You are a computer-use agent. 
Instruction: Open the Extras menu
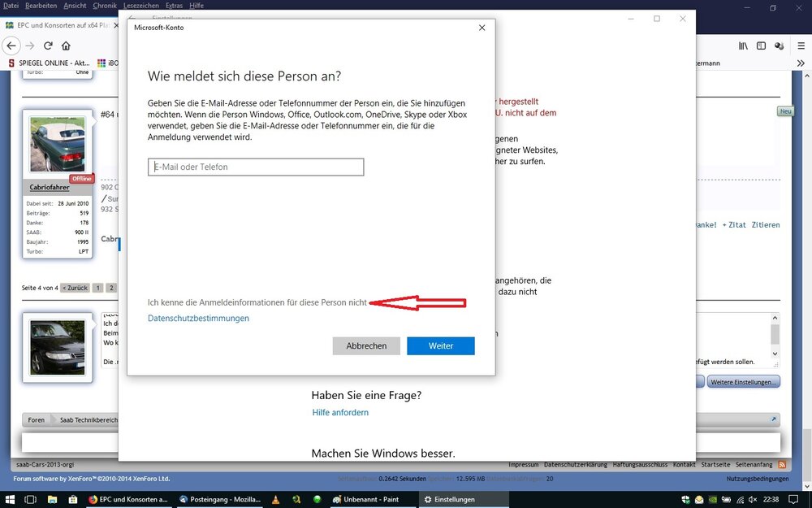[x=174, y=5]
